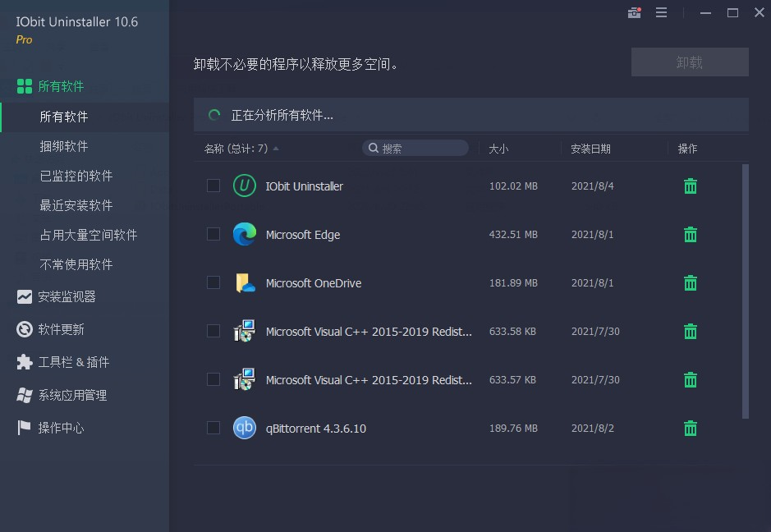This screenshot has width=771, height=532.
Task: Click the Microsoft OneDrive name text
Action: [314, 283]
